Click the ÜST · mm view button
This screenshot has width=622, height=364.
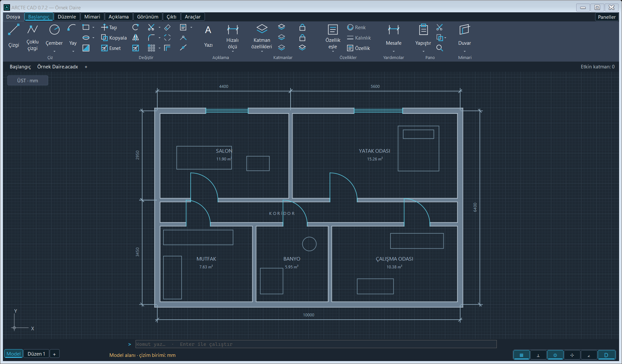click(x=28, y=80)
